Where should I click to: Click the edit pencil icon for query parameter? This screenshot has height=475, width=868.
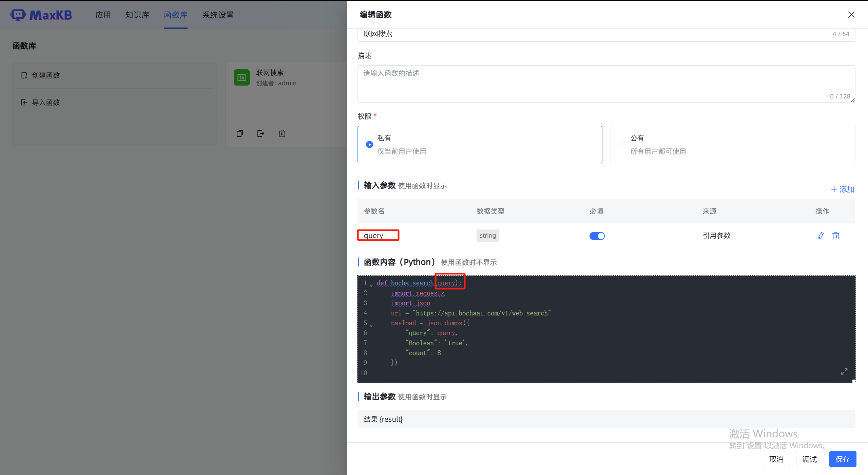pyautogui.click(x=821, y=236)
